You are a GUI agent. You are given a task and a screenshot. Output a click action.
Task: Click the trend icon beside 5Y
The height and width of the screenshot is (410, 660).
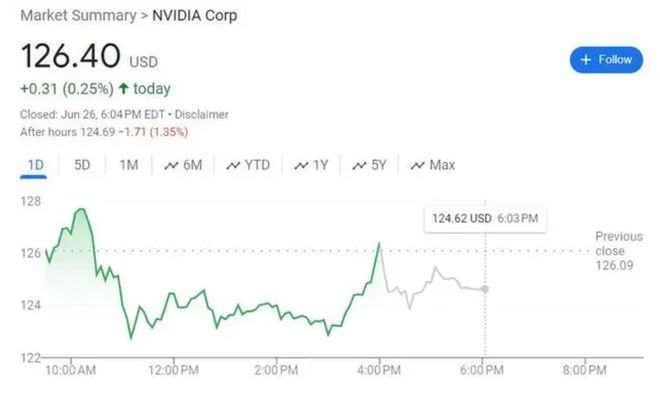(x=359, y=165)
